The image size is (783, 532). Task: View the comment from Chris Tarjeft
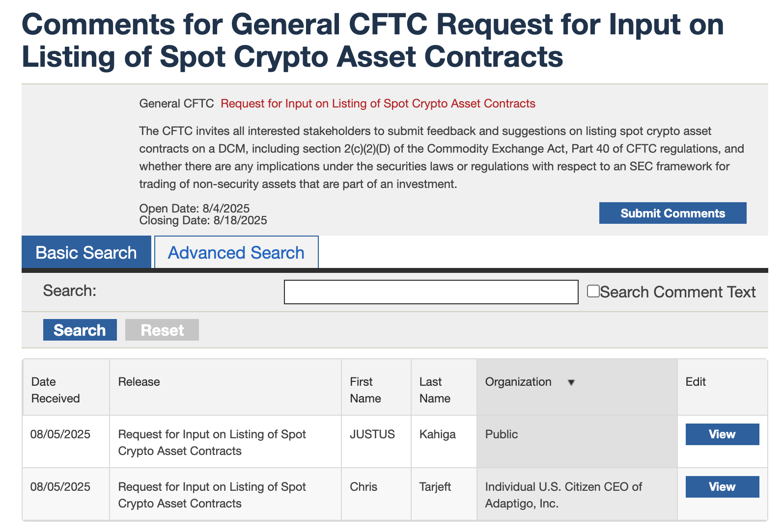click(x=722, y=487)
